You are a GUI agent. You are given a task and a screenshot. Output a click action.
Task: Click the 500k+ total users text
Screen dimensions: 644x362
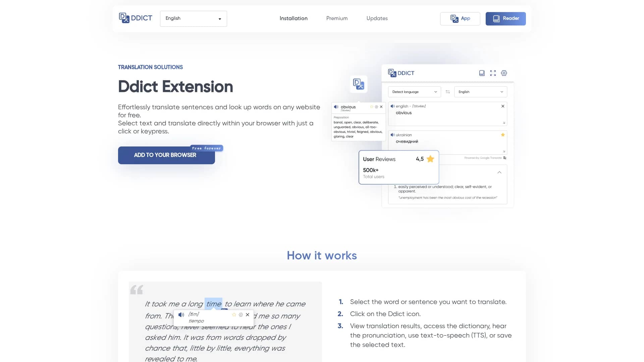[x=374, y=173]
